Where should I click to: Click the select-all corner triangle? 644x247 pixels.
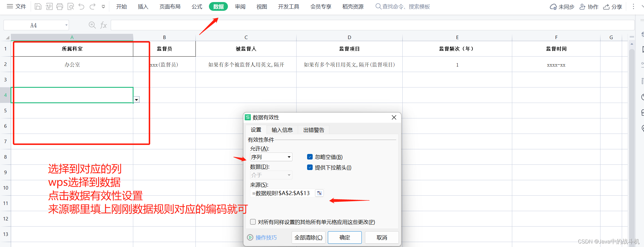7,37
